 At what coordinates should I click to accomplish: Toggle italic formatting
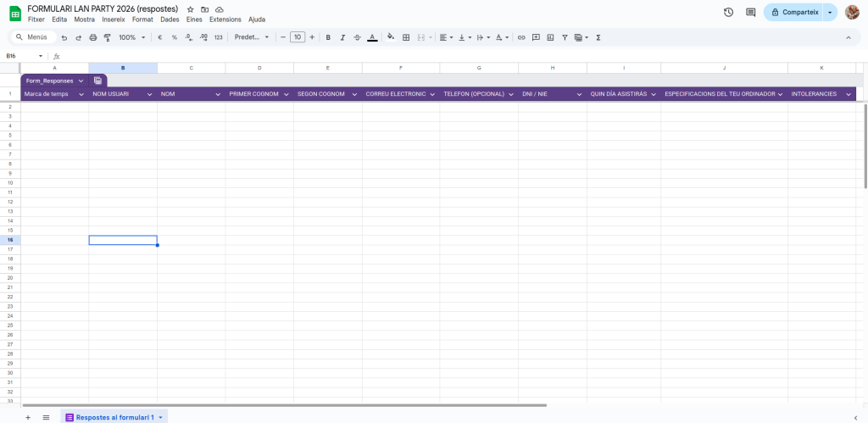pyautogui.click(x=342, y=37)
